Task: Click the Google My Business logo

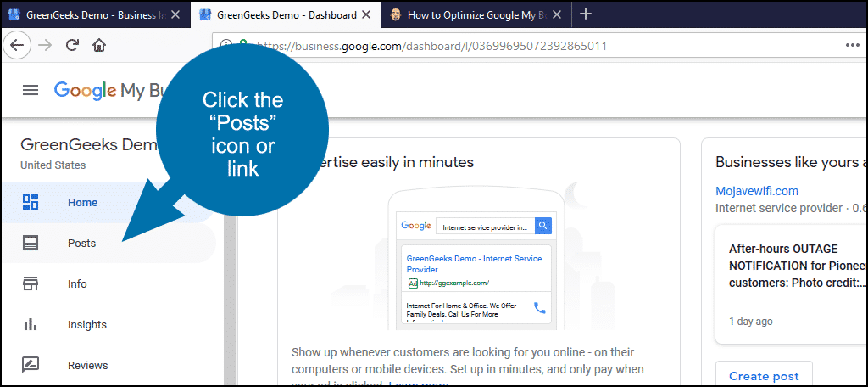Action: click(x=110, y=90)
